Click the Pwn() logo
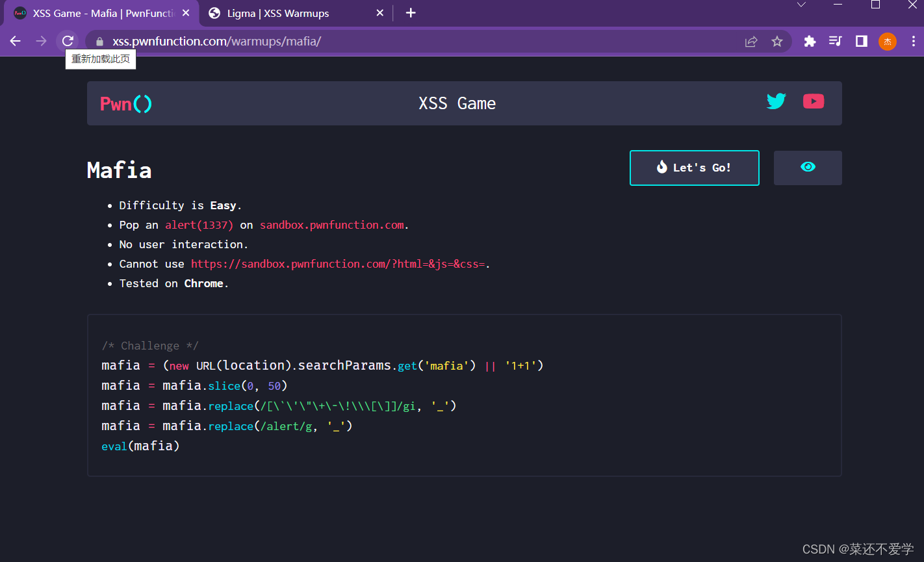Screen dimensions: 924x562 coord(126,103)
